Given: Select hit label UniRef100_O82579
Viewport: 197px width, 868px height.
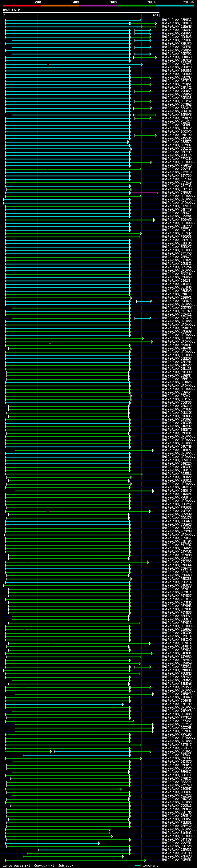Looking at the screenshot, I should [x=177, y=142].
